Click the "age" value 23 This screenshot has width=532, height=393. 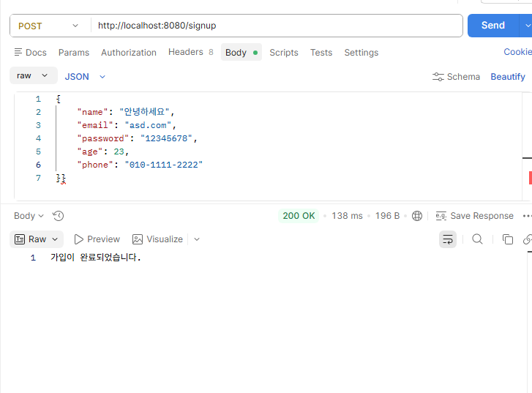(119, 151)
